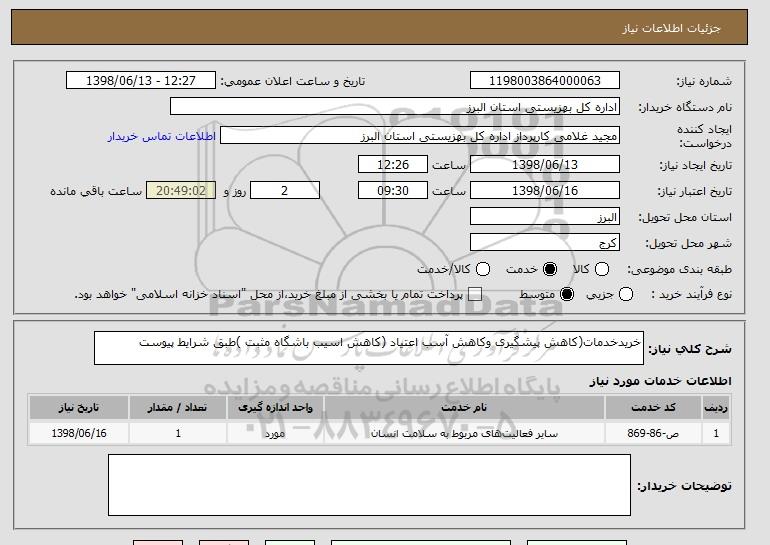Click the شرح کلی نیاز text box

pyautogui.click(x=369, y=348)
